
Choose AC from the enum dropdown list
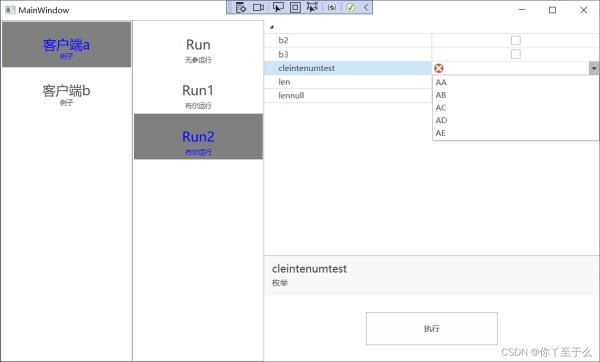click(x=515, y=108)
